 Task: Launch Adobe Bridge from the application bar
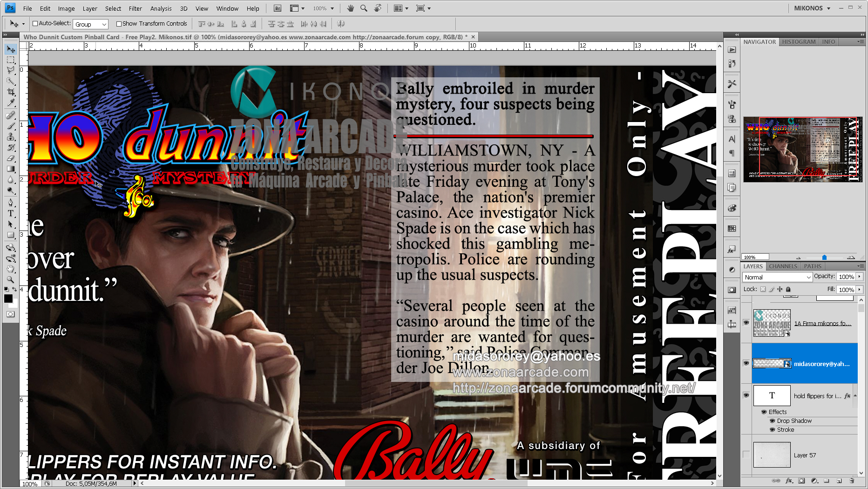pyautogui.click(x=278, y=8)
